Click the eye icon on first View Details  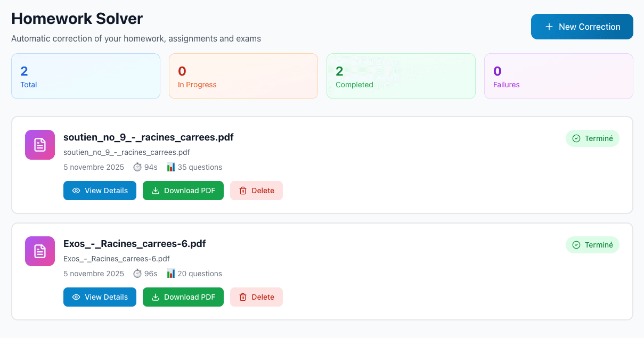[x=76, y=191]
